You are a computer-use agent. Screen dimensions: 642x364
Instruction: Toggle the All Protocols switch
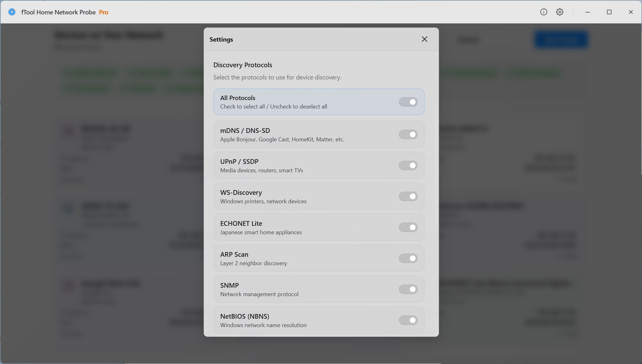[408, 102]
